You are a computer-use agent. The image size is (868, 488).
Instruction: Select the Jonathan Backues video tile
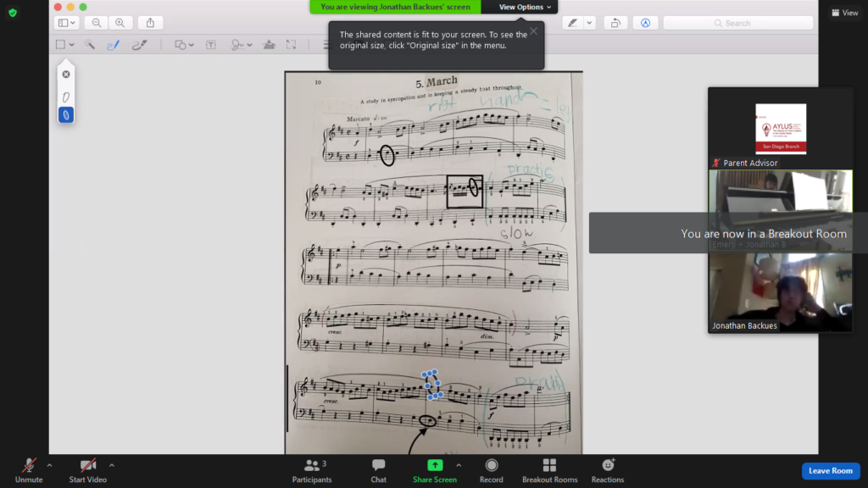coord(781,292)
